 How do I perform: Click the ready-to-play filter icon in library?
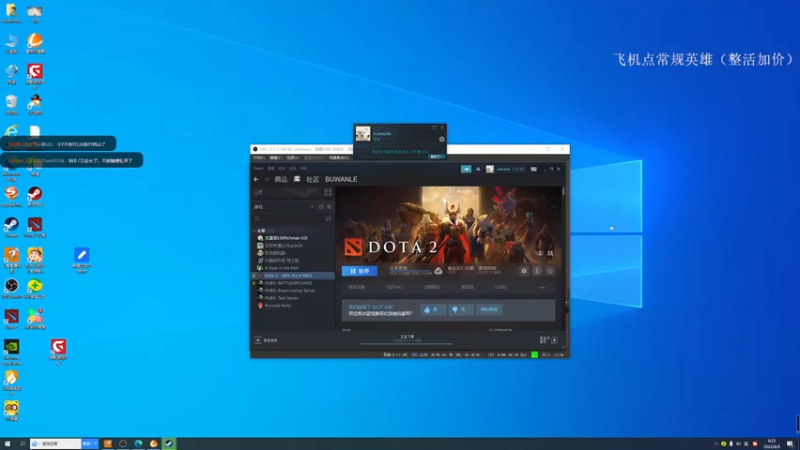[329, 207]
